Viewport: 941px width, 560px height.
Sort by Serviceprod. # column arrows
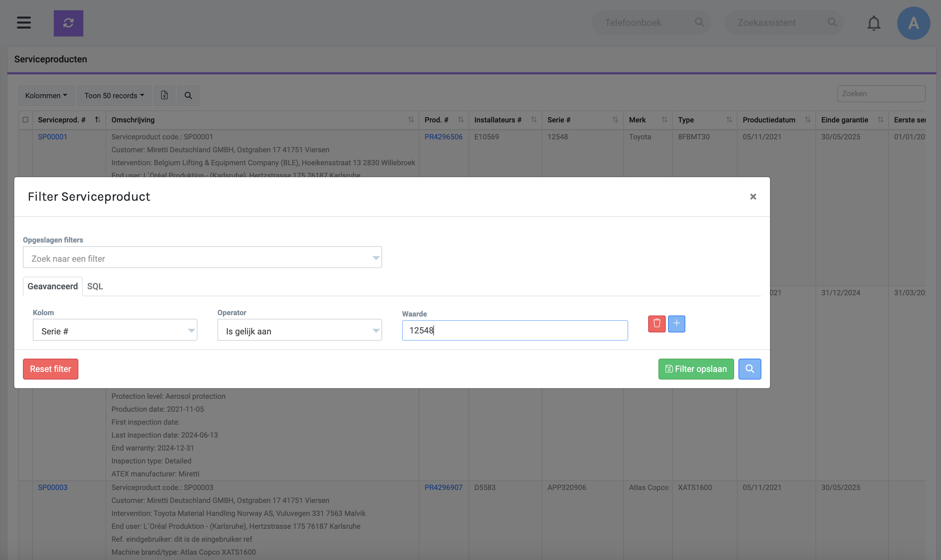click(97, 120)
